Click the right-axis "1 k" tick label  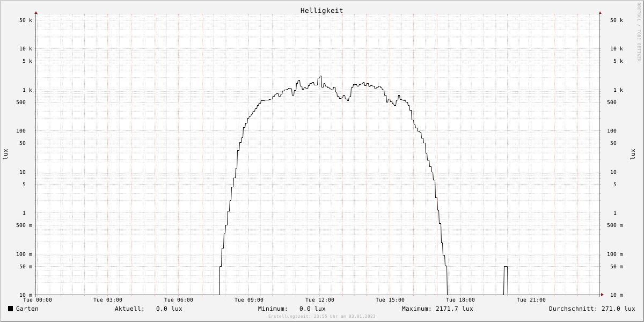click(618, 90)
